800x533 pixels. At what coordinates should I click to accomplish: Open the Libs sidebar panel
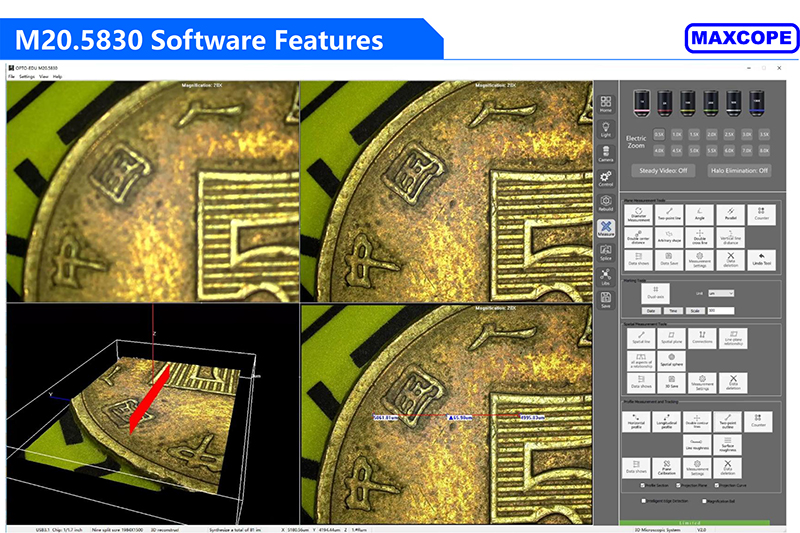click(606, 277)
